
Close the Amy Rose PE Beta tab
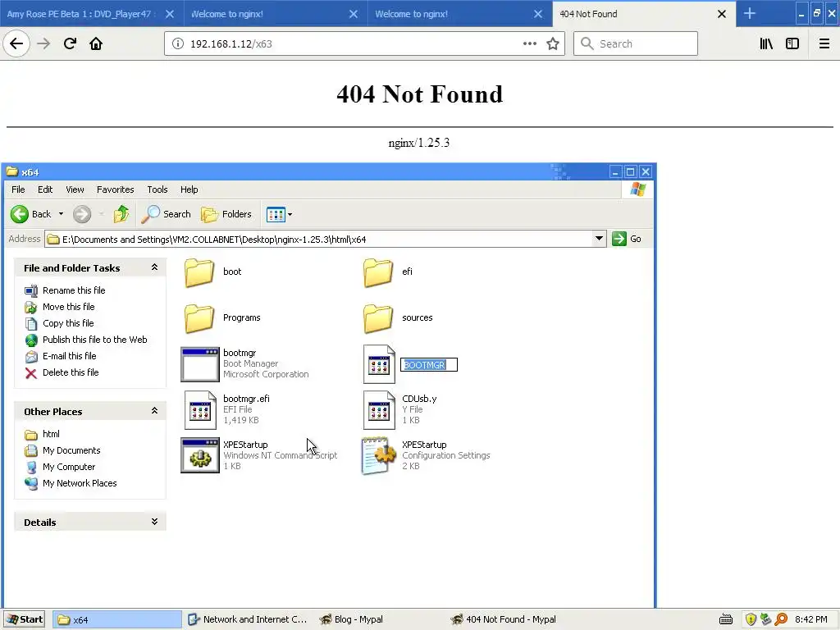(x=169, y=14)
